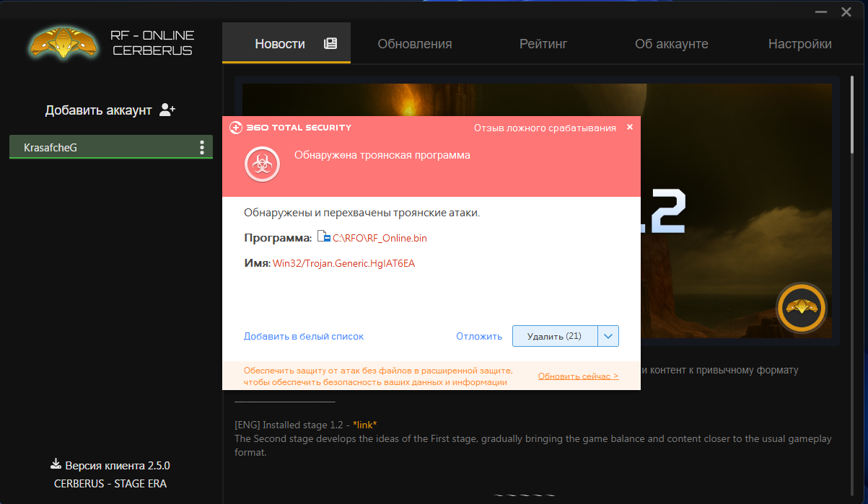This screenshot has width=868, height=504.
Task: Go to the Об аккаунте tab
Action: 671,44
